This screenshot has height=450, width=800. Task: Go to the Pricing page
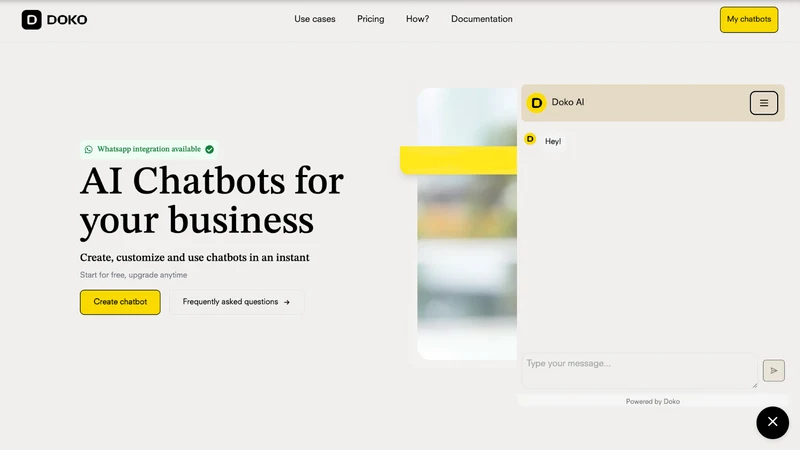click(x=370, y=19)
